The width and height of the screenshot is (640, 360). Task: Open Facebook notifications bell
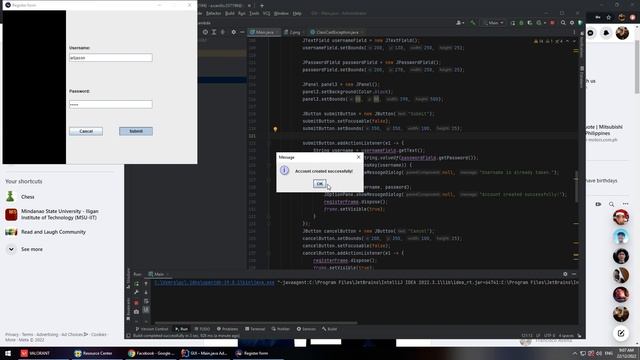(x=606, y=33)
